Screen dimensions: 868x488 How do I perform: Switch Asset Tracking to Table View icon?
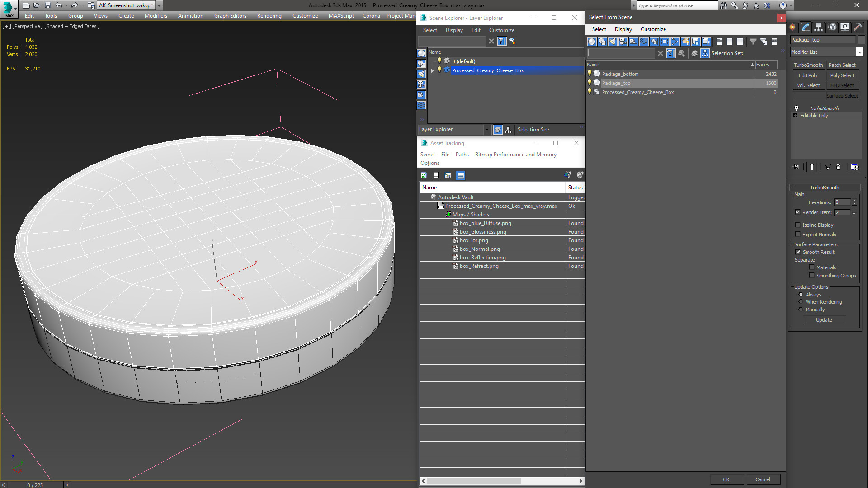point(461,175)
